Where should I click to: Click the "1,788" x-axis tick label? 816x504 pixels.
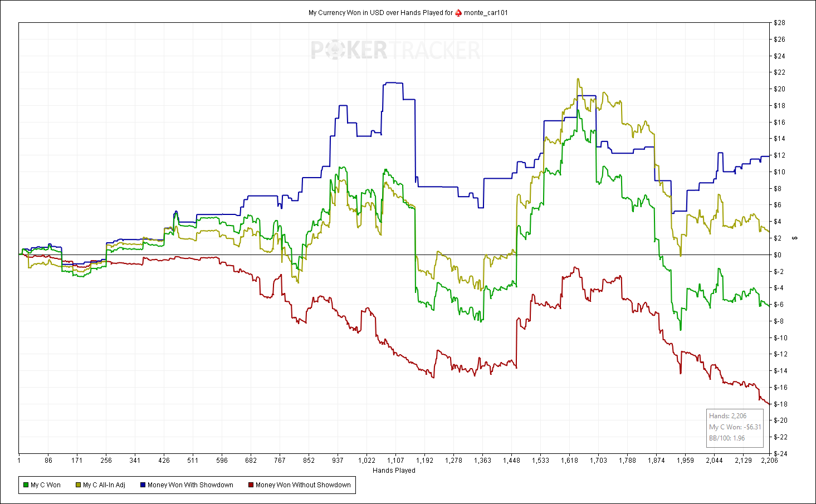pyautogui.click(x=627, y=461)
